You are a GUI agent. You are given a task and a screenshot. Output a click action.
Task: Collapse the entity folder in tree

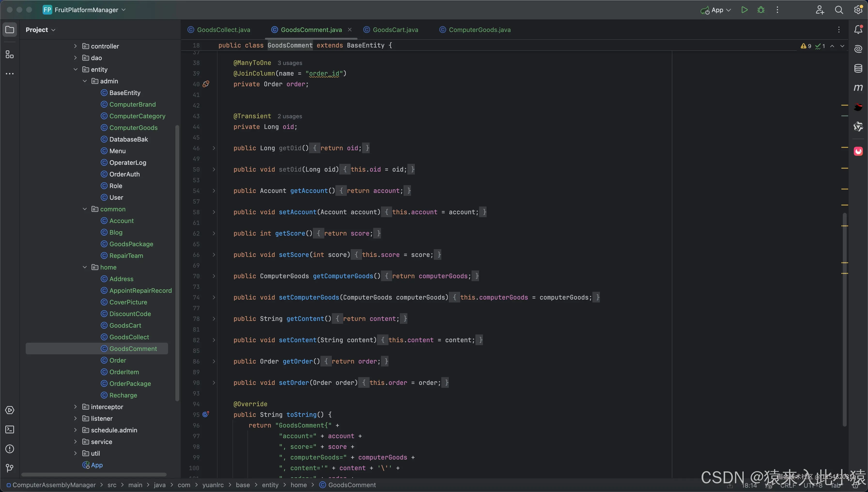(x=75, y=69)
